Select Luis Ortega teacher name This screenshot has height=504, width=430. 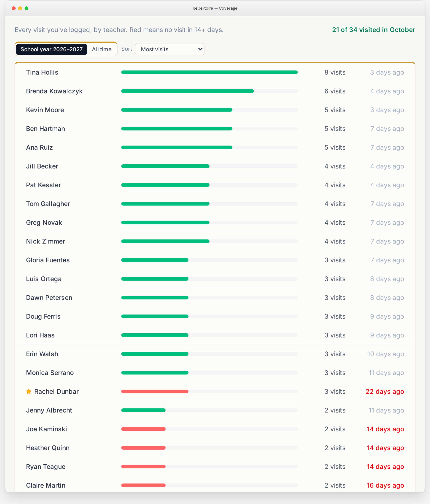(44, 279)
